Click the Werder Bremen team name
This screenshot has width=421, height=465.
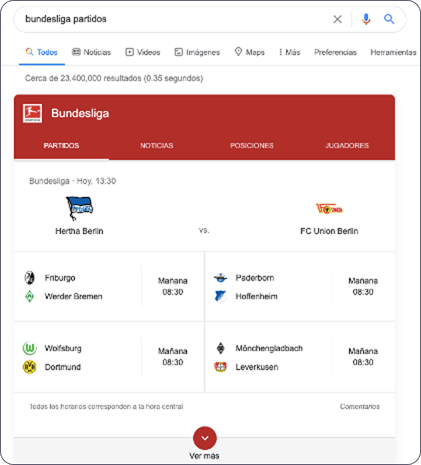pos(73,296)
